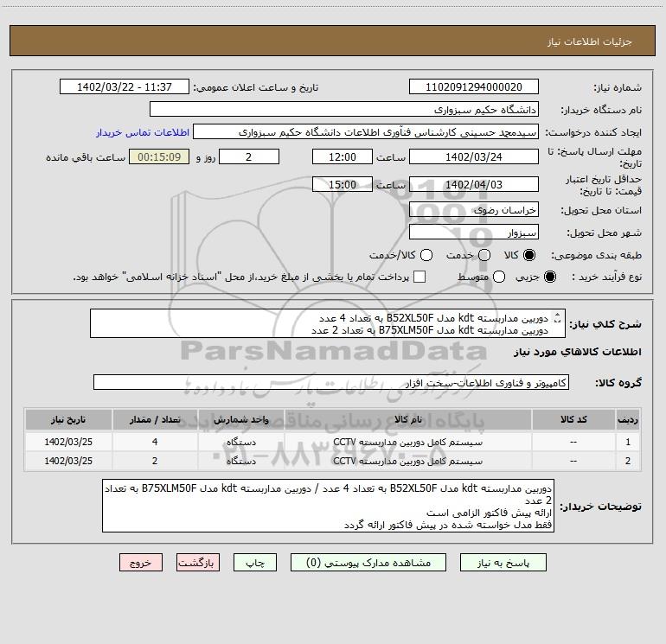The height and width of the screenshot is (644, 666).
Task: Click the buyer name field دانشگاه حکیم سبزواری
Action: coord(344,110)
